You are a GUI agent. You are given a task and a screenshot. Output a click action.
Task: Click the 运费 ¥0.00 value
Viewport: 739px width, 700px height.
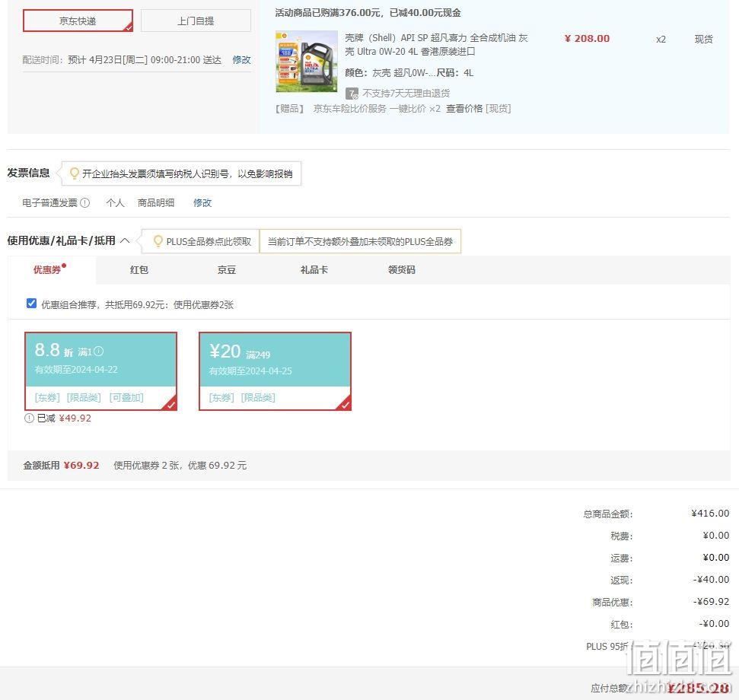click(x=716, y=557)
